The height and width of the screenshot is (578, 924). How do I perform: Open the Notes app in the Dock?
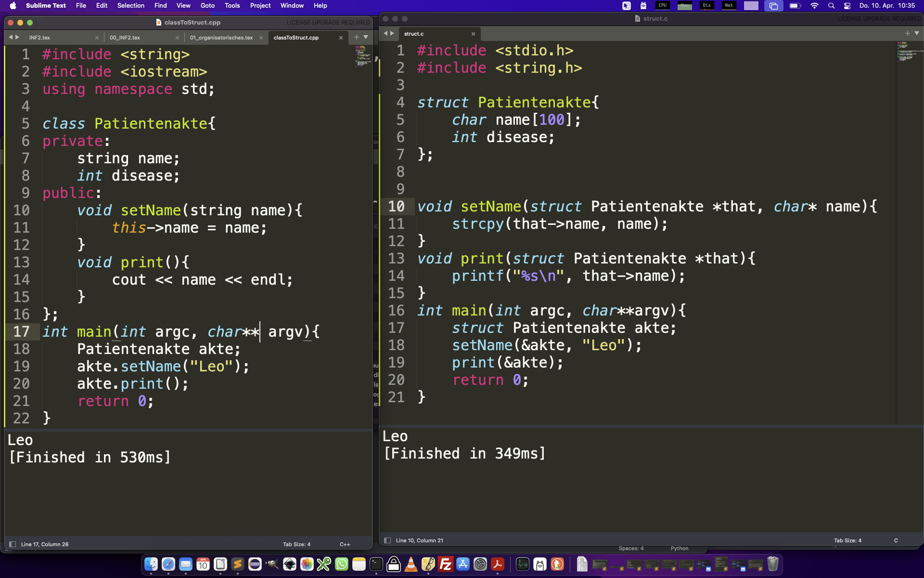(x=359, y=564)
